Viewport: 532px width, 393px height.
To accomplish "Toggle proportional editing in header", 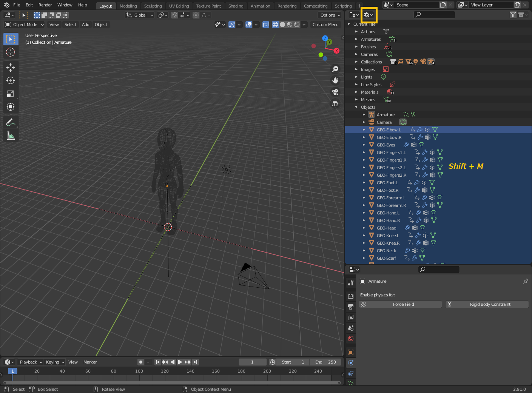I will 196,15.
